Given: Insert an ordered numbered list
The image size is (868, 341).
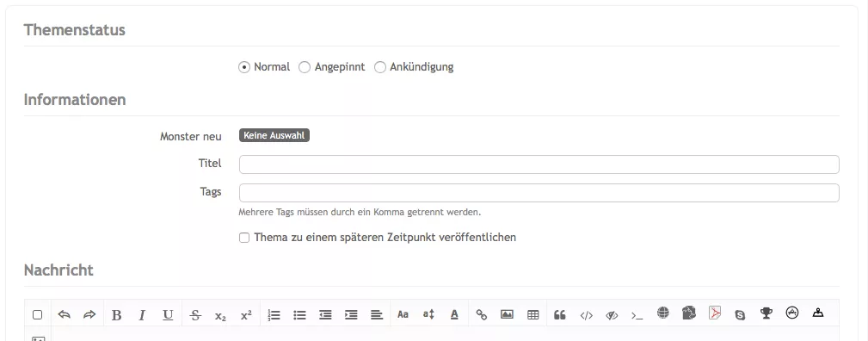Looking at the screenshot, I should click(x=274, y=315).
